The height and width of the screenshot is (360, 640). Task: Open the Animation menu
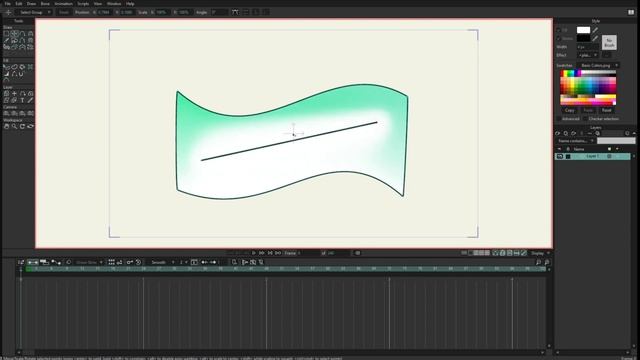pyautogui.click(x=64, y=4)
